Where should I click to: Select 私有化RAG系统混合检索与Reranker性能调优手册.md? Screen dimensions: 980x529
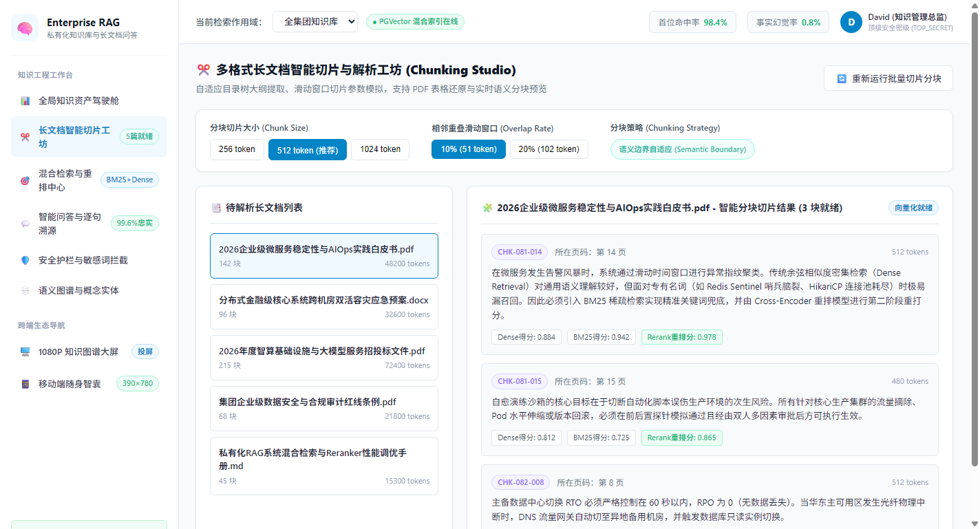point(324,466)
